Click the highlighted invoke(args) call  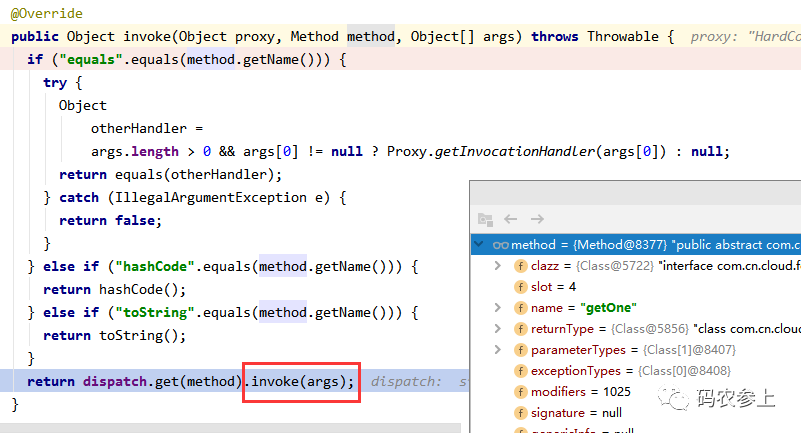302,382
